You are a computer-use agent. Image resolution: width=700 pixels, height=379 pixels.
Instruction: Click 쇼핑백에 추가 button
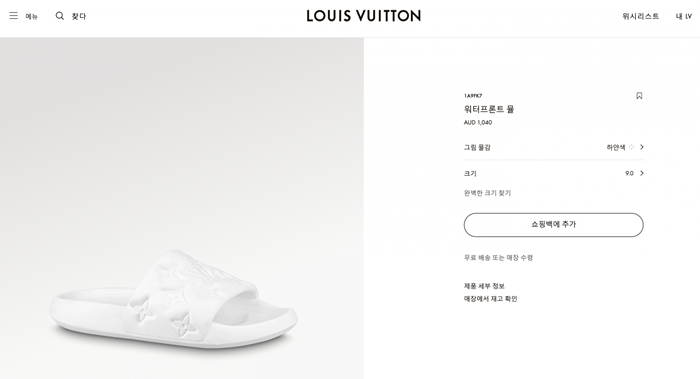[x=554, y=225]
